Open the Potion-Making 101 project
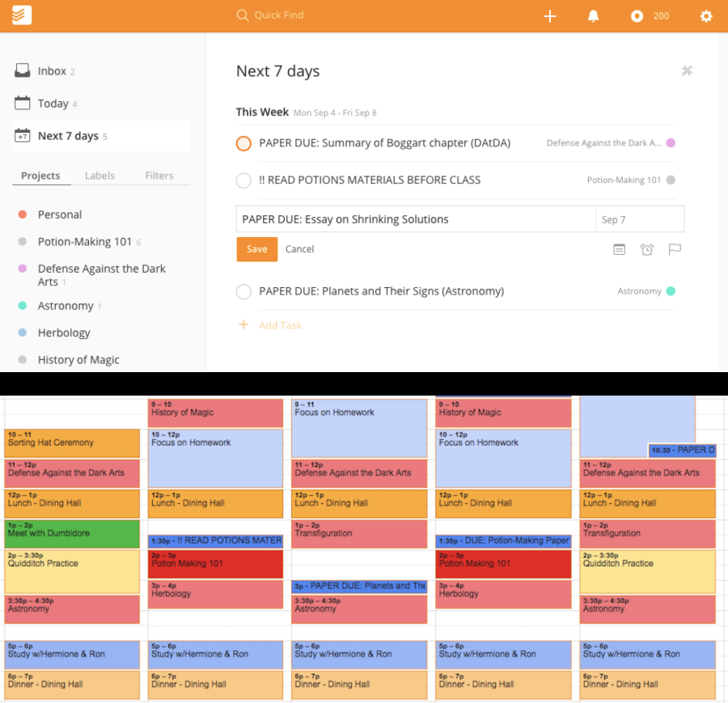Image resolution: width=728 pixels, height=703 pixels. coord(84,241)
